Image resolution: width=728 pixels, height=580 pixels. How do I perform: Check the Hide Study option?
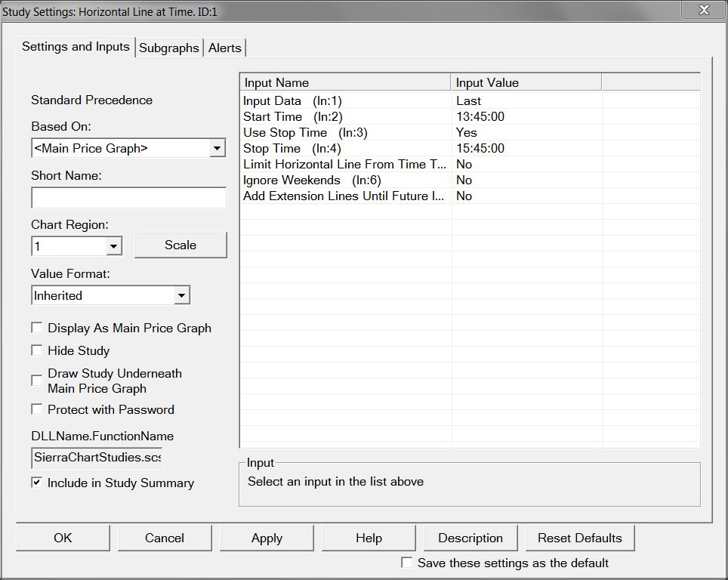click(x=37, y=350)
